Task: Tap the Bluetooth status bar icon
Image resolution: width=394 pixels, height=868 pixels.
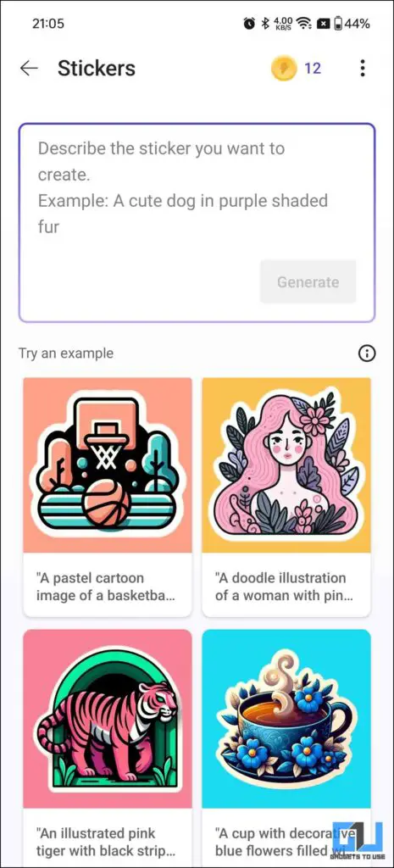Action: pos(265,23)
